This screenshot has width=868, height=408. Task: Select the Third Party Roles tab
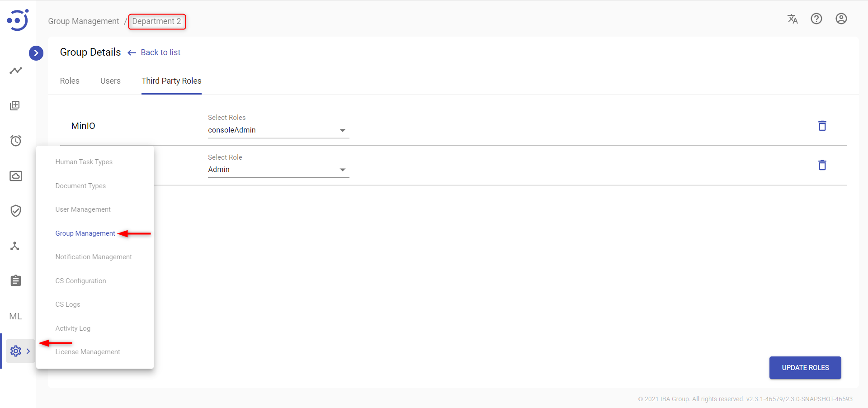coord(171,81)
